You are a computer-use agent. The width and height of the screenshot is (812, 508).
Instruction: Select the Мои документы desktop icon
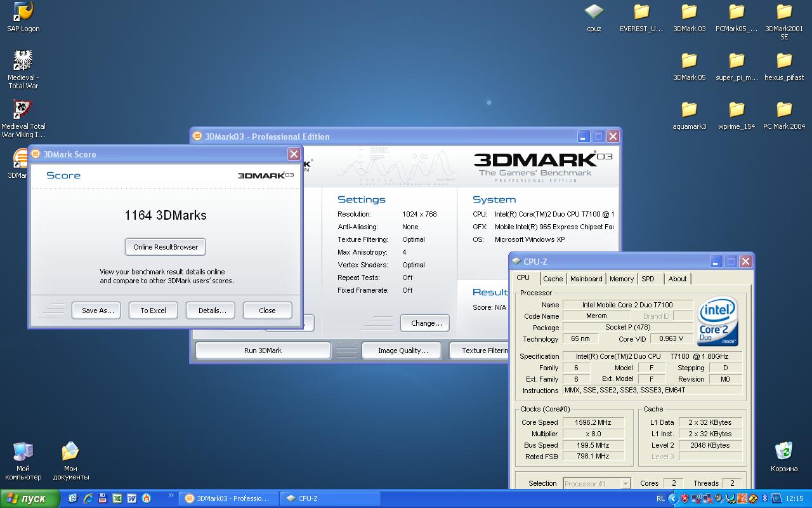click(70, 461)
